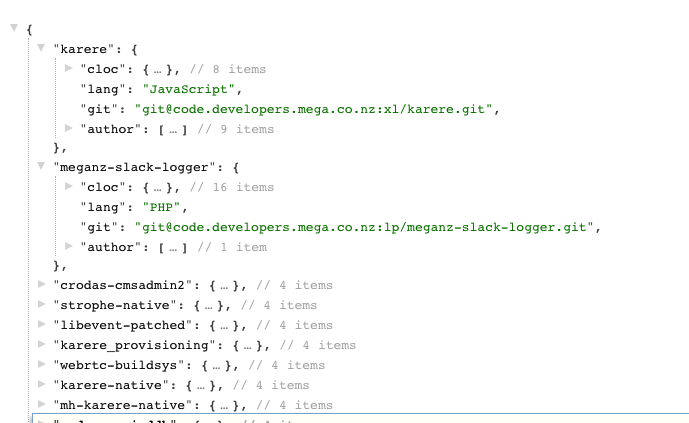Collapse the root object triangle
The image size is (689, 423).
[14, 28]
